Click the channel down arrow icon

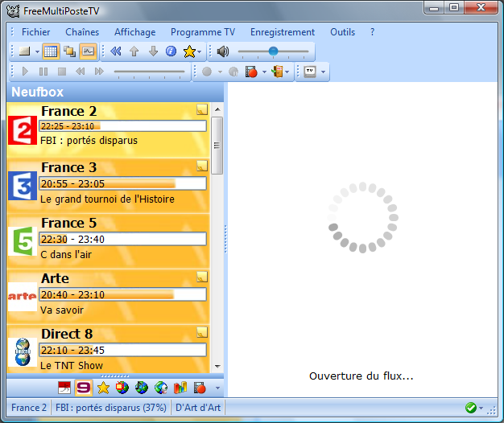click(x=153, y=51)
